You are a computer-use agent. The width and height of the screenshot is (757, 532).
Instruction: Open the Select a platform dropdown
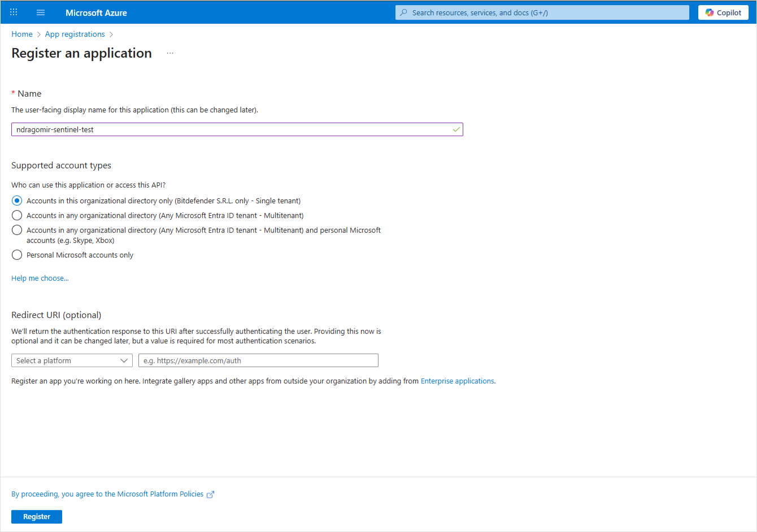[72, 360]
